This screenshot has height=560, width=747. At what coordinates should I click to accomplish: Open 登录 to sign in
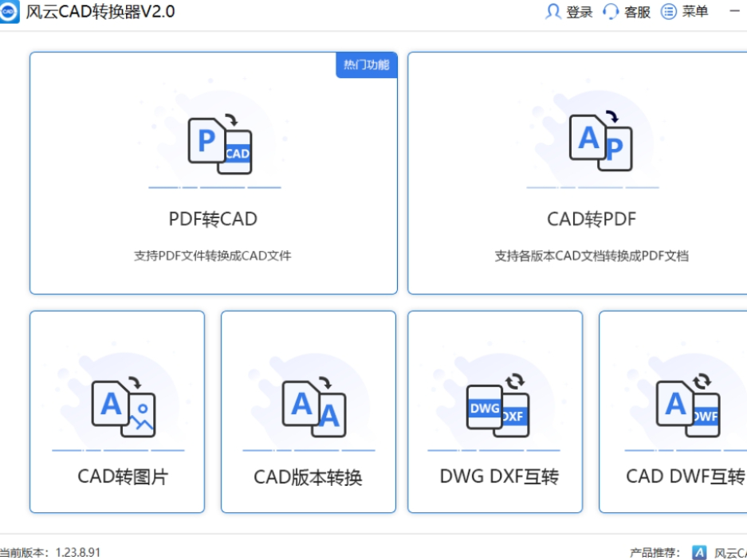pyautogui.click(x=580, y=12)
